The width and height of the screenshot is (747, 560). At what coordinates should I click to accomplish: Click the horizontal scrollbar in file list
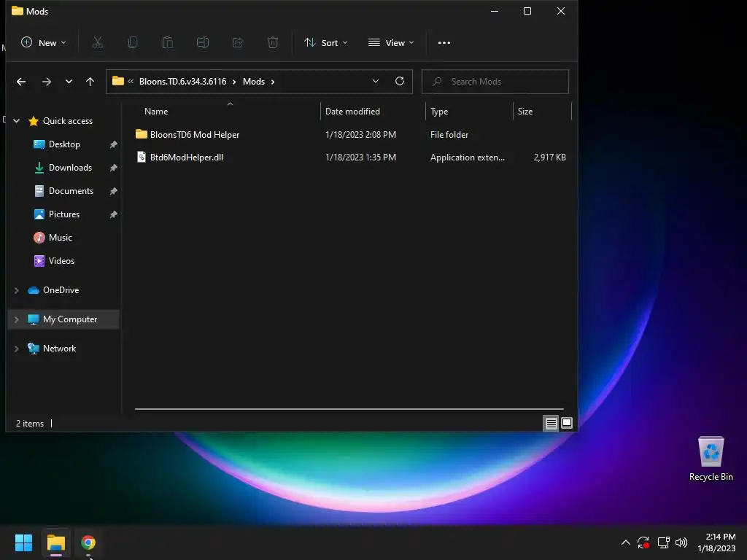[349, 408]
